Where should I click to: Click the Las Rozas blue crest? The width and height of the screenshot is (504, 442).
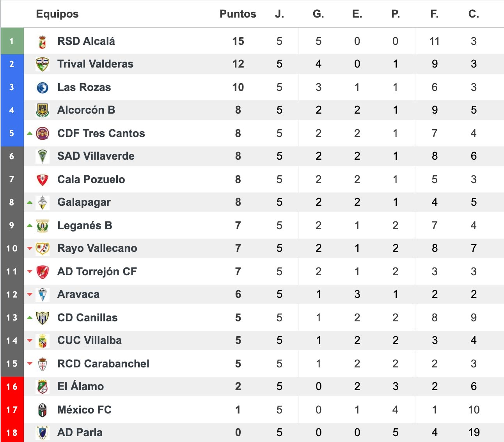[43, 87]
